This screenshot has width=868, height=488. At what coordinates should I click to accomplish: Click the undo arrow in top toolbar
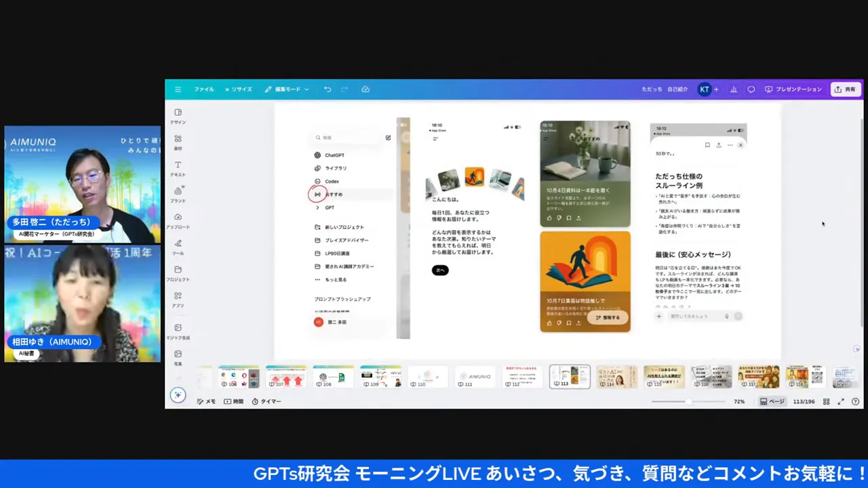pyautogui.click(x=328, y=89)
